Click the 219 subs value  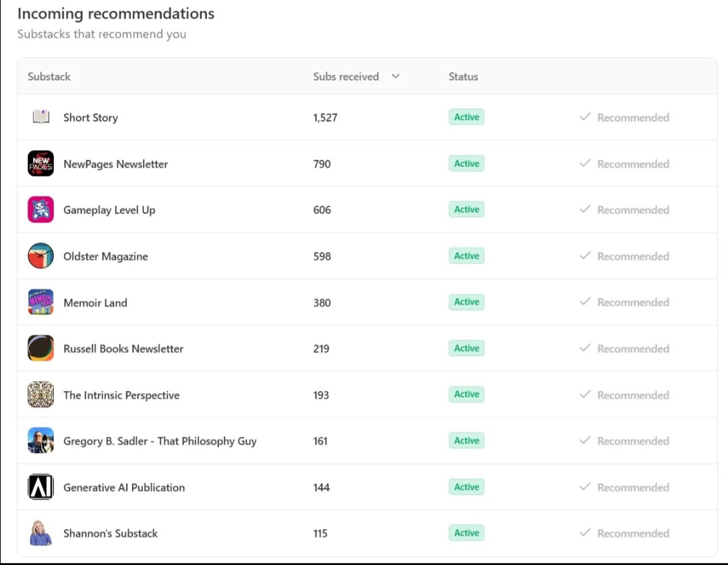coord(322,349)
